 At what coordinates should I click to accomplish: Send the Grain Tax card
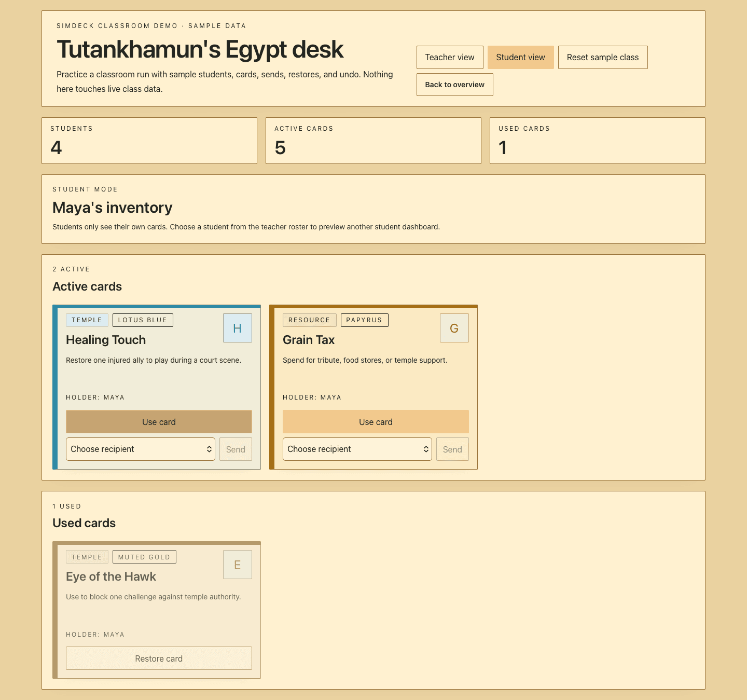(452, 449)
